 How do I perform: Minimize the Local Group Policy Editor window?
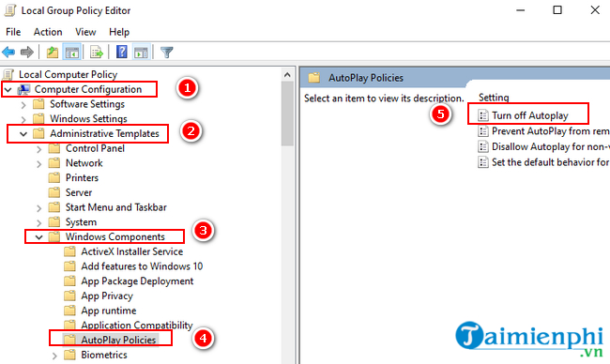tap(520, 10)
